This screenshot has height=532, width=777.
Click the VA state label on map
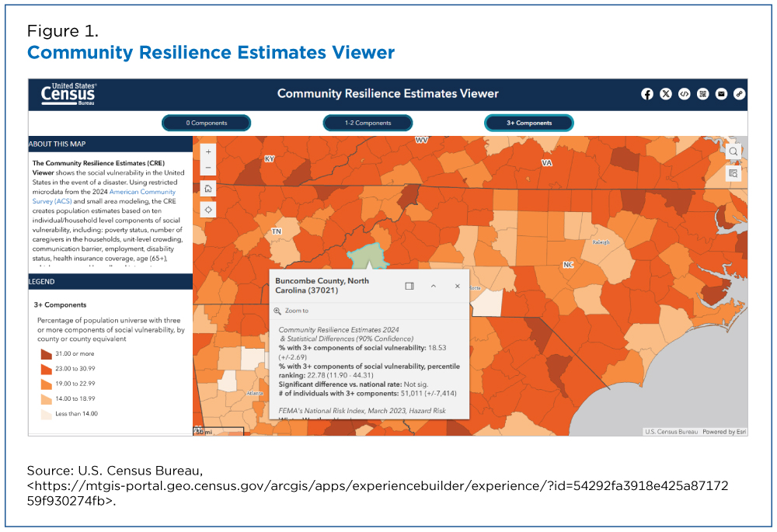546,163
